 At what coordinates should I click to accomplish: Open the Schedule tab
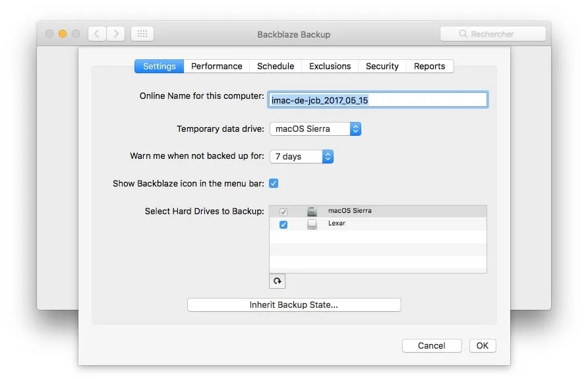coord(276,67)
